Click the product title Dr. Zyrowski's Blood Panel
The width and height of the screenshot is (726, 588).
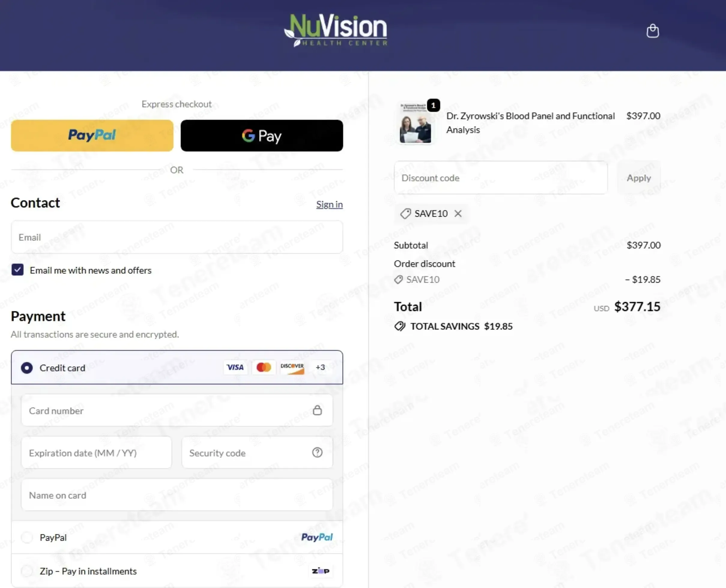530,123
